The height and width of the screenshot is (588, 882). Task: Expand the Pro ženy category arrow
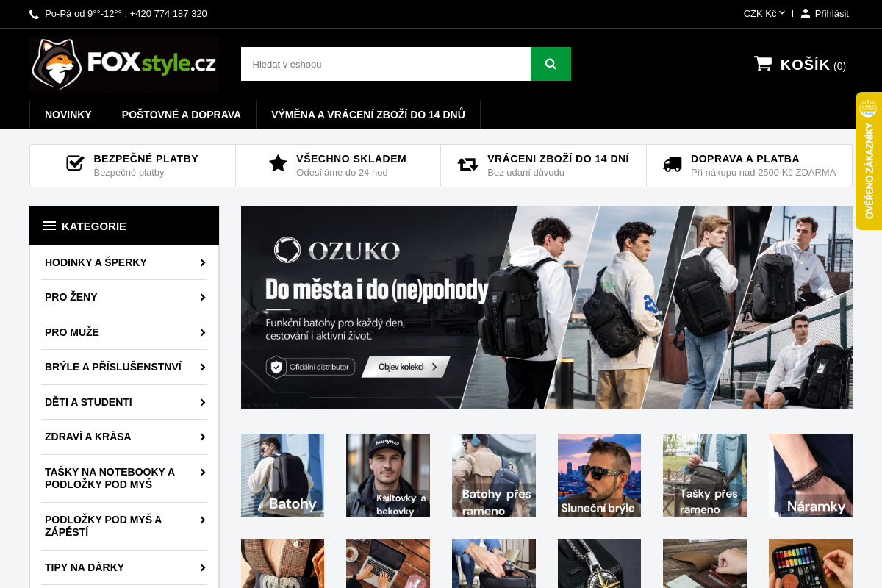(x=202, y=298)
